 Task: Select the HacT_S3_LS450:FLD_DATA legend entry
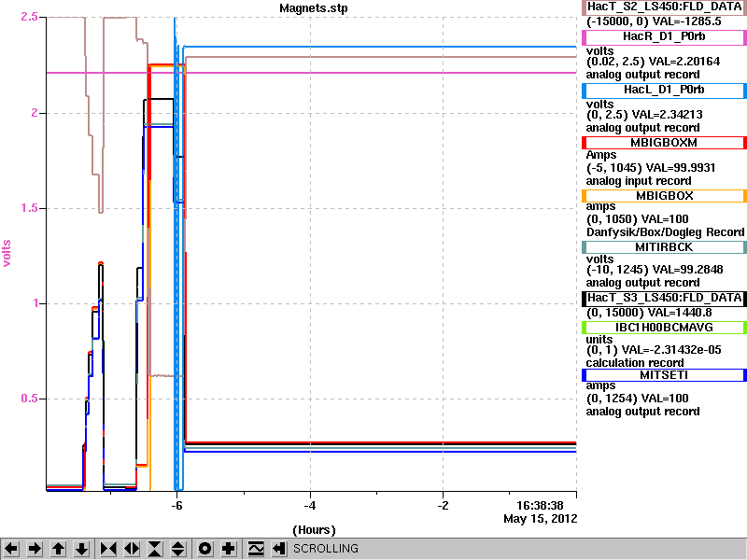[664, 298]
